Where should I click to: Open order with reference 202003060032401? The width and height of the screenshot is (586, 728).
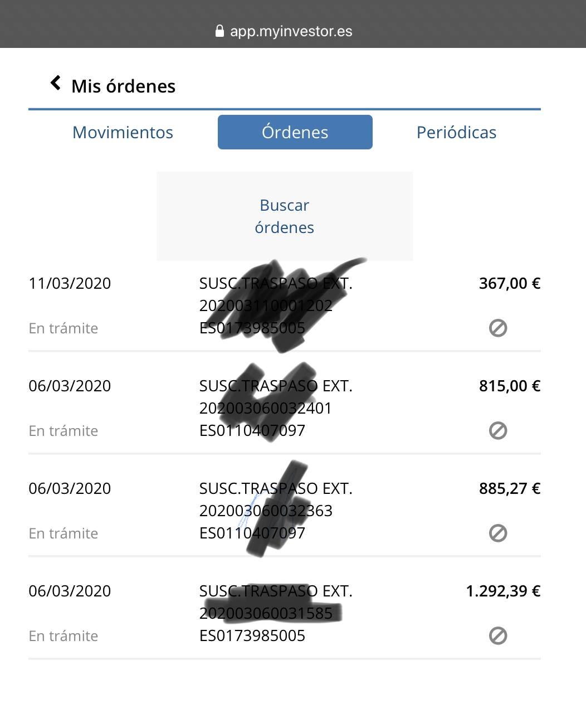point(266,408)
